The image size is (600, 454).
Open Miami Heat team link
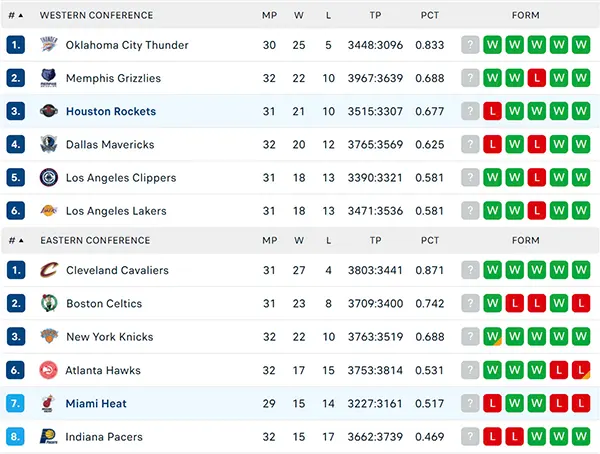[x=96, y=403]
